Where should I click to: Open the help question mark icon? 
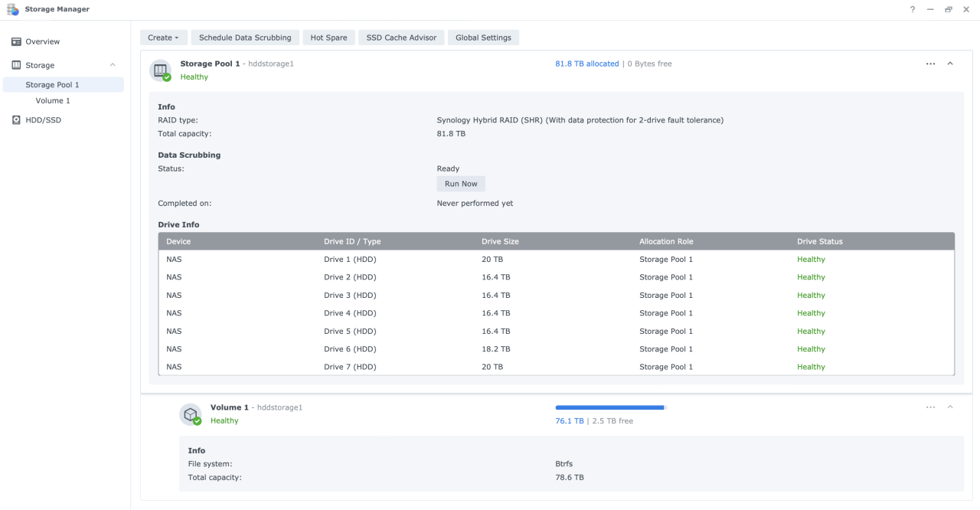pos(913,9)
